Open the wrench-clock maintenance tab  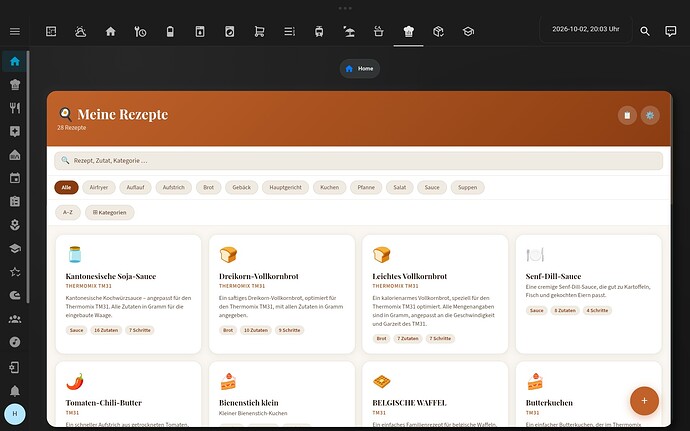click(x=140, y=31)
